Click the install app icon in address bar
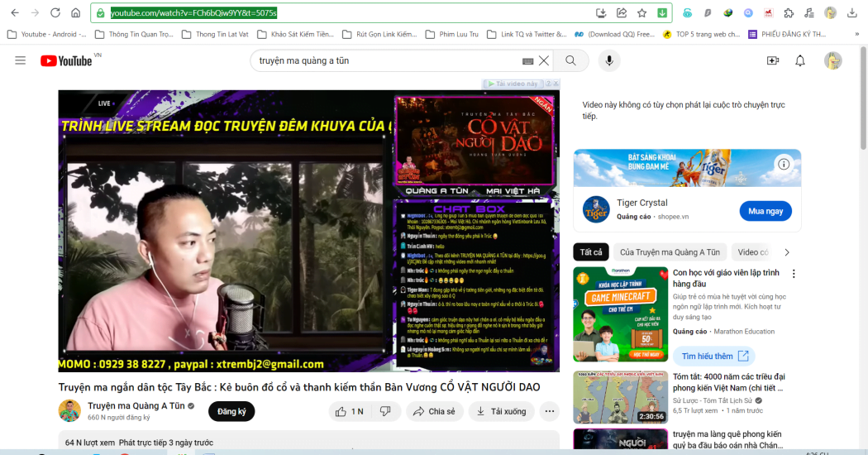The height and width of the screenshot is (455, 868). pos(601,12)
